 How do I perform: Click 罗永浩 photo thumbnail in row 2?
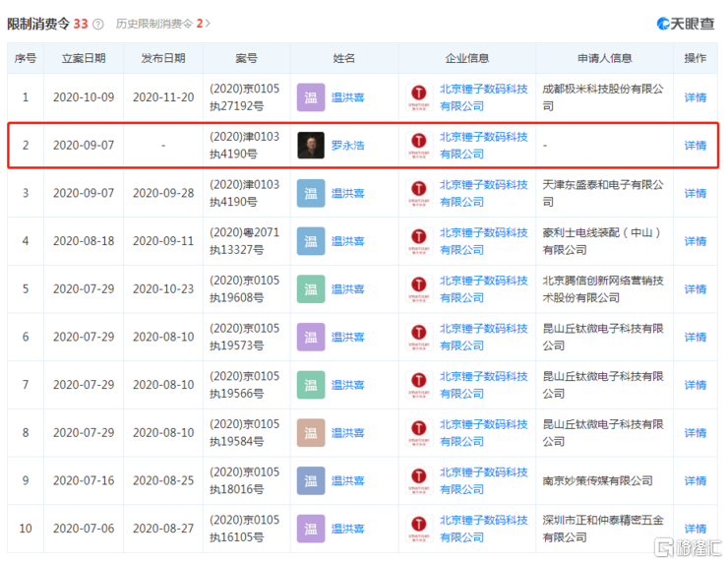tap(311, 146)
